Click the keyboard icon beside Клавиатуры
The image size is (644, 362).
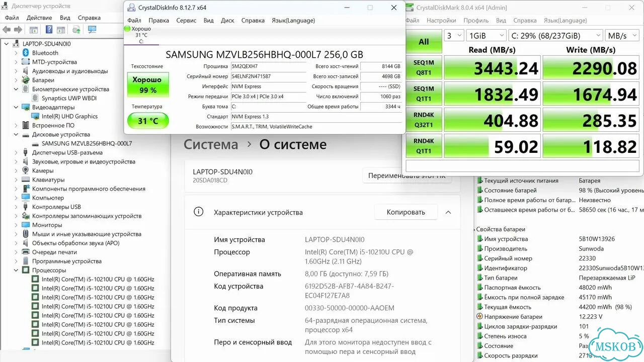(26, 179)
